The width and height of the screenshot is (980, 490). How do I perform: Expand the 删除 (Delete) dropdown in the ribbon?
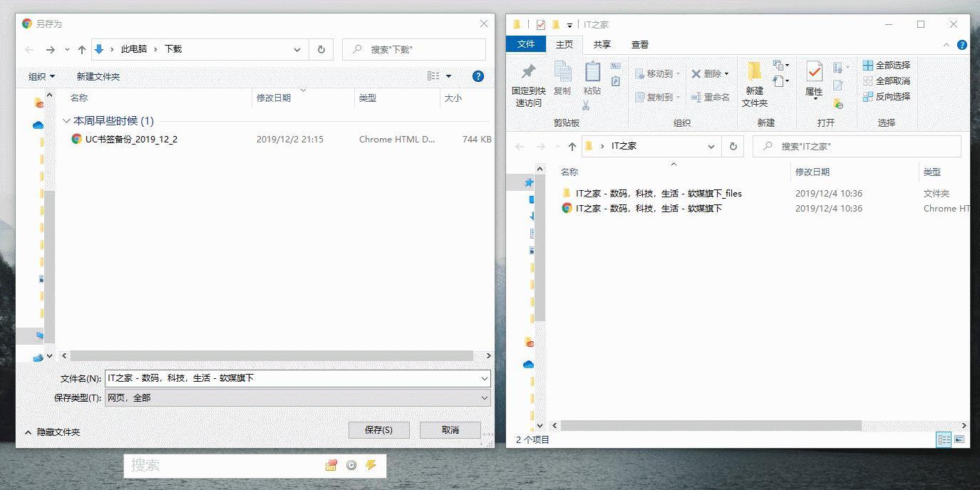pyautogui.click(x=726, y=73)
